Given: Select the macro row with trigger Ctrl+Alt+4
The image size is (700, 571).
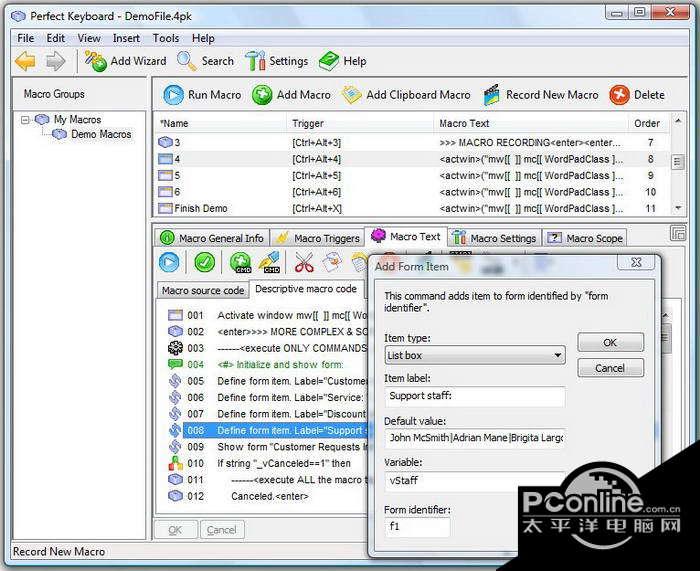Looking at the screenshot, I should point(413,159).
